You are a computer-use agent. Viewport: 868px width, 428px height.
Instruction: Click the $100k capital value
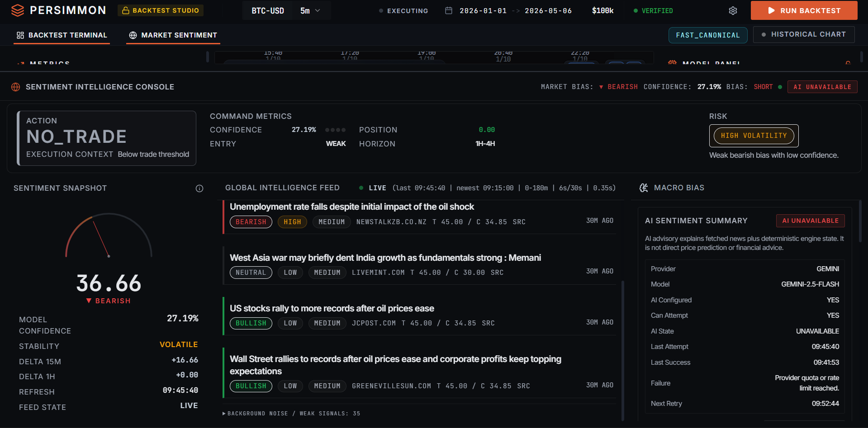602,10
